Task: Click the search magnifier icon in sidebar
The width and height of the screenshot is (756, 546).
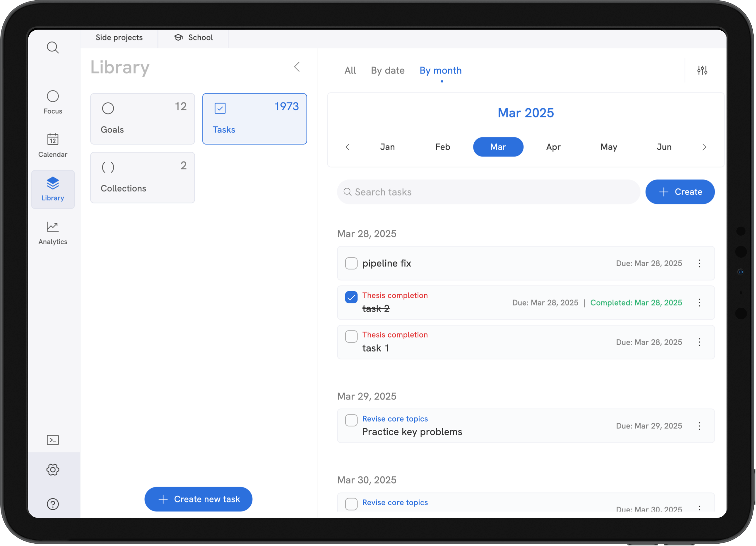Action: coord(53,48)
